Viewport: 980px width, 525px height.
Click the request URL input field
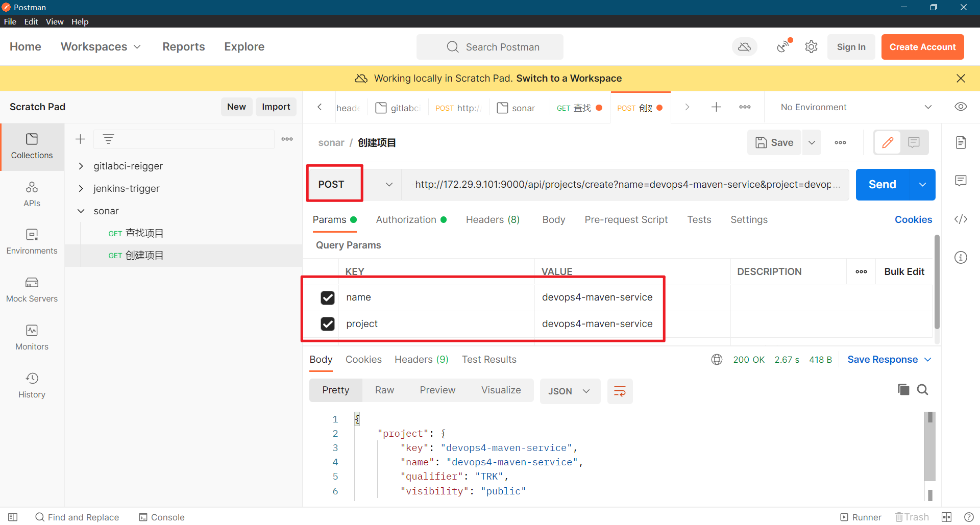click(625, 184)
